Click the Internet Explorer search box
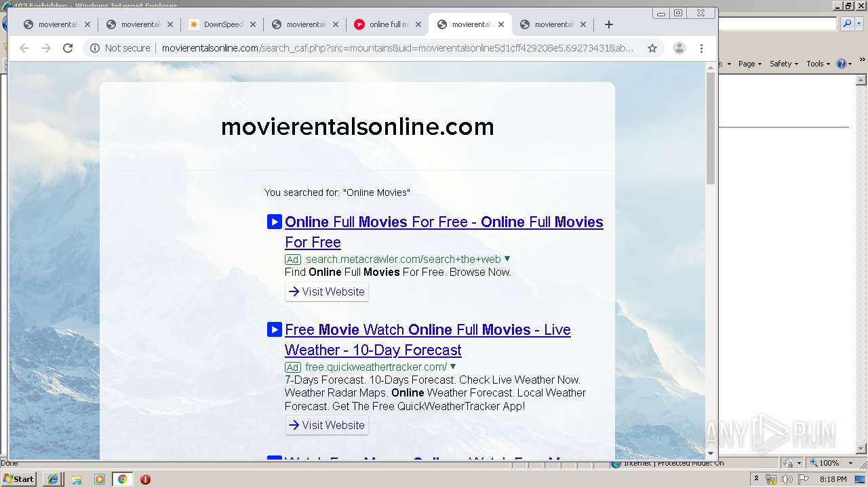868x488 pixels. coord(778,24)
